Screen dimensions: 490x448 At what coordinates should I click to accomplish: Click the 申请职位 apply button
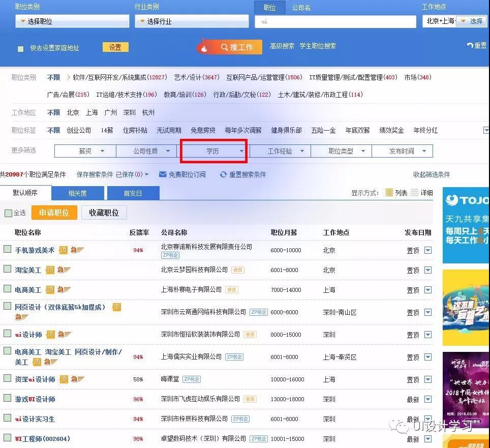click(x=54, y=213)
